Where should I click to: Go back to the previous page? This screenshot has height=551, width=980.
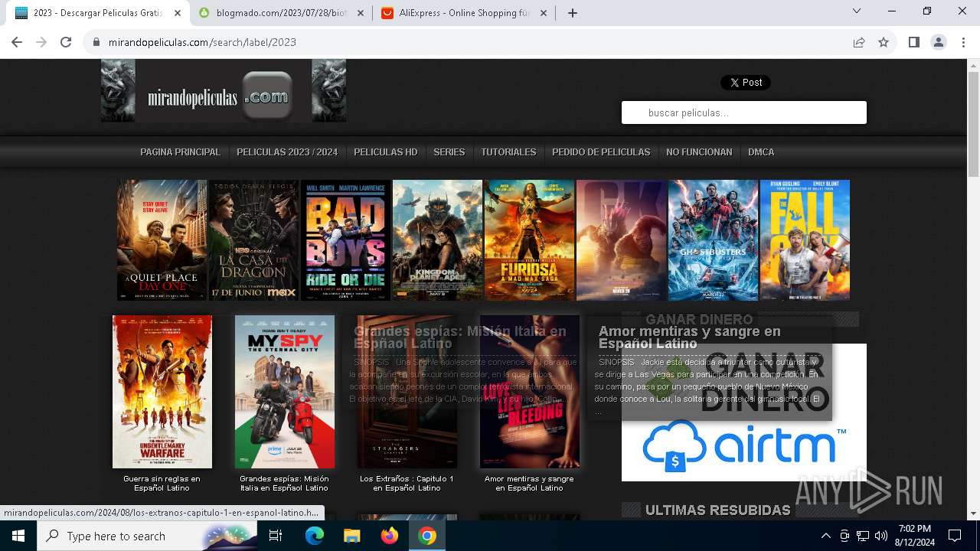point(17,42)
